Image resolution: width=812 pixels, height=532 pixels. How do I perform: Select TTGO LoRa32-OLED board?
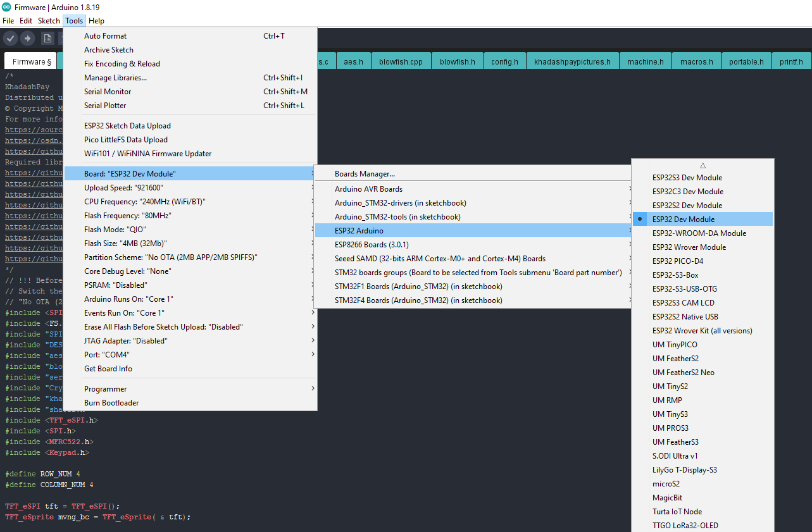703,526
